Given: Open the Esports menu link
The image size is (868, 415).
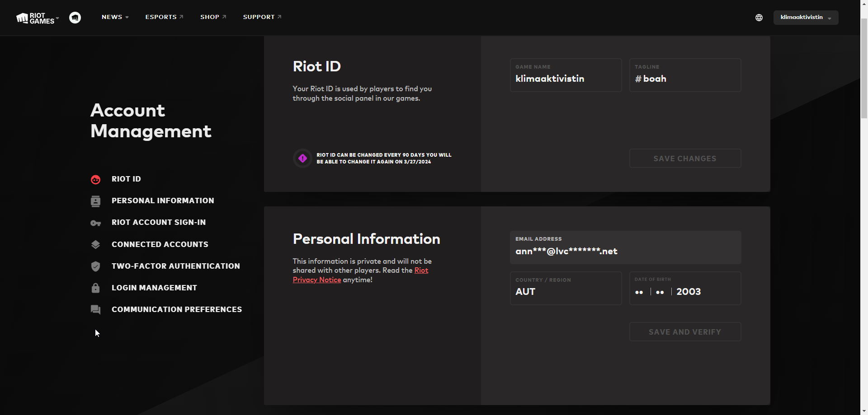Looking at the screenshot, I should (164, 17).
